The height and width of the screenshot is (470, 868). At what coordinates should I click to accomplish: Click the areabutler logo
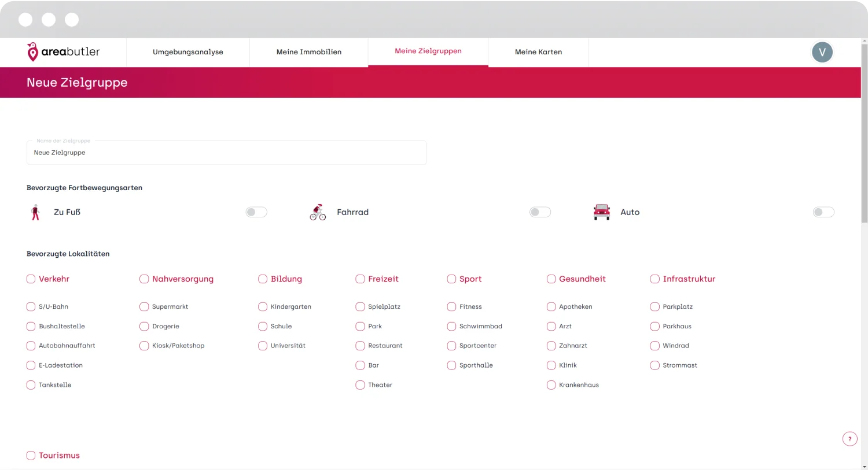click(x=63, y=52)
